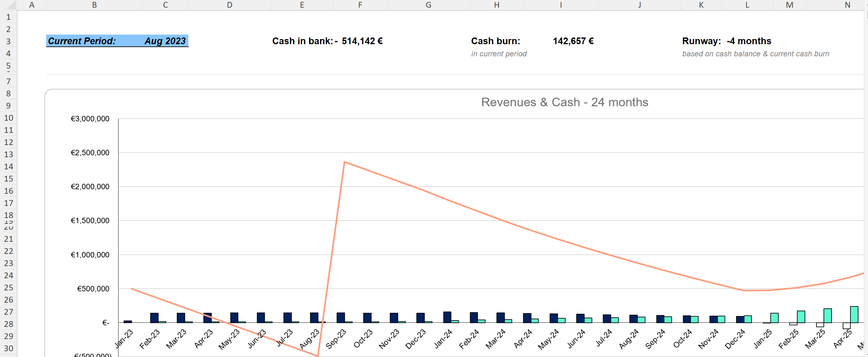Select column E header
The image size is (868, 357).
click(x=302, y=5)
